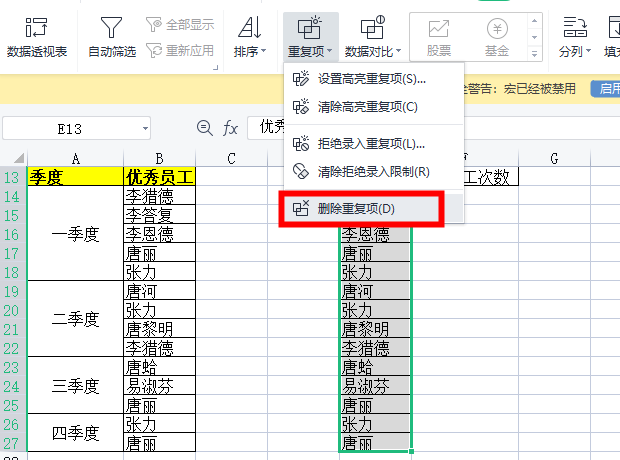
Task: Click the Name Box showing E13
Action: tap(76, 128)
